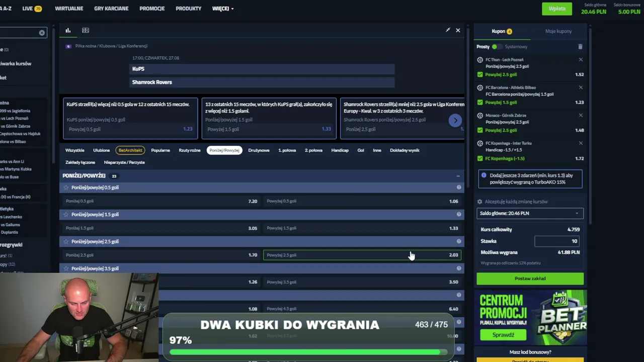Viewport: 644px width, 362px height.
Task: Collapse the PONIŻEJ/POWYŻEJ market group
Action: point(458,176)
